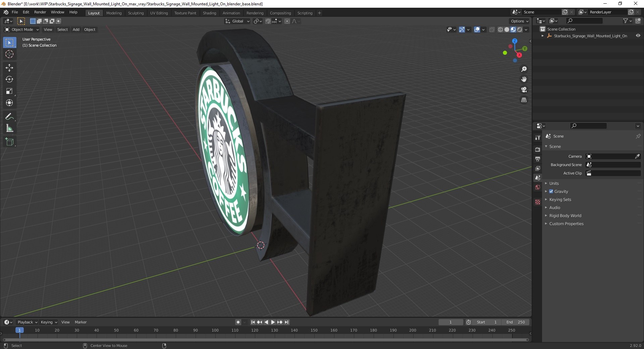Viewport: 644px width, 349px height.
Task: Open the File menu
Action: (15, 12)
